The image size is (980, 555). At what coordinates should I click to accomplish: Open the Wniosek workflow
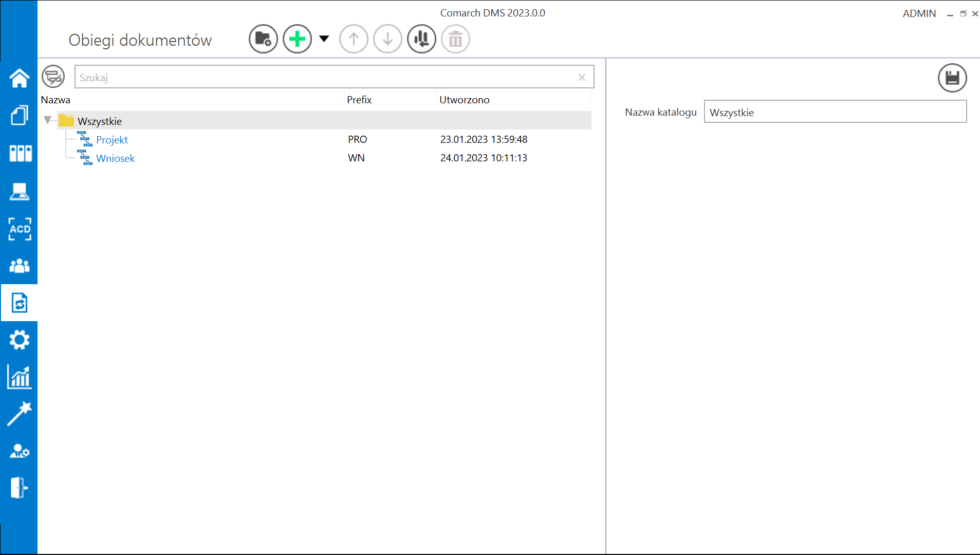pos(115,158)
